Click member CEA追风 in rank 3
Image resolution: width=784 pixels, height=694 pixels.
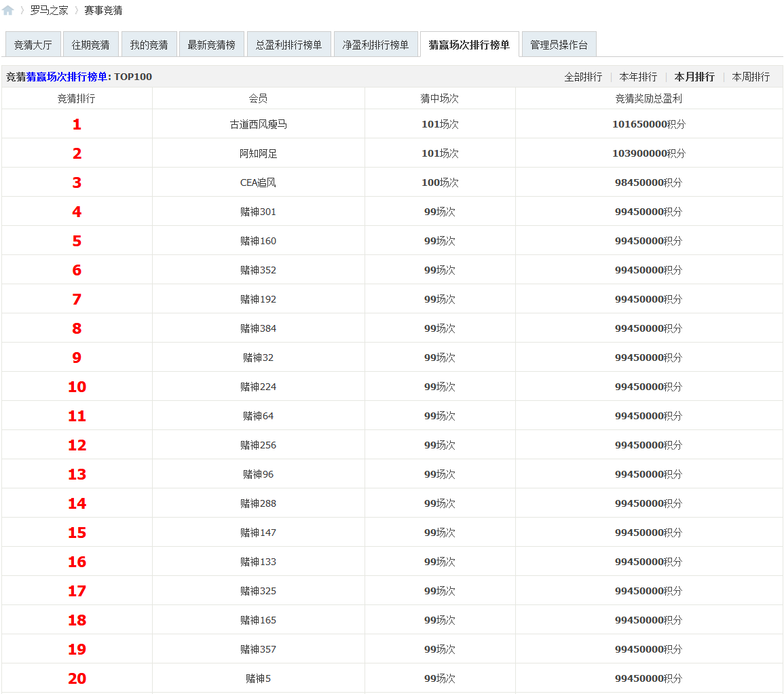pos(258,182)
